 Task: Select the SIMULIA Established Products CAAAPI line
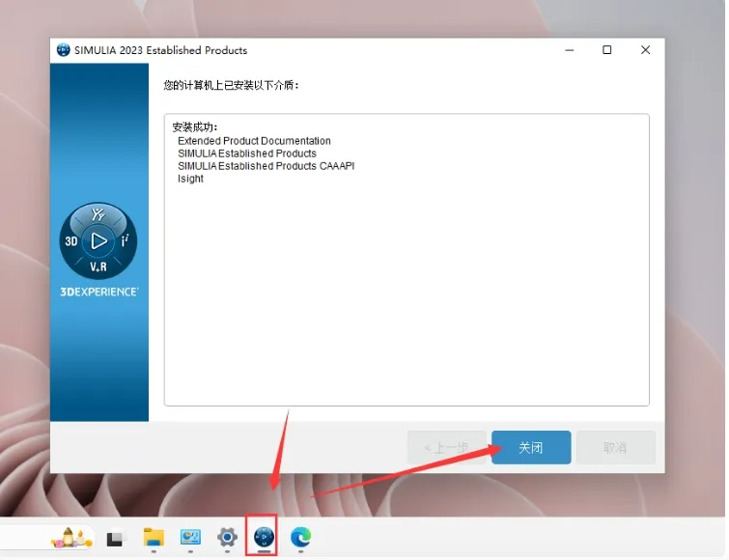266,166
